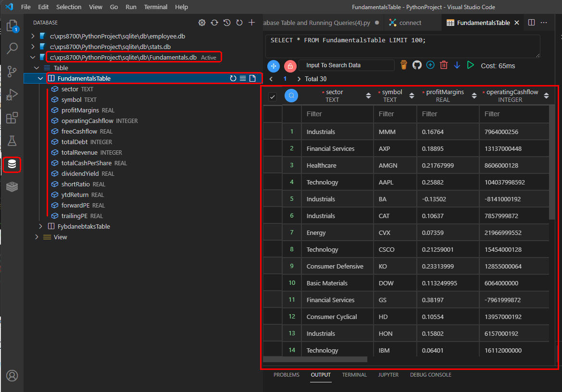Sort by the operatingCashflow column
Screen dimensions: 562x392
pos(546,96)
